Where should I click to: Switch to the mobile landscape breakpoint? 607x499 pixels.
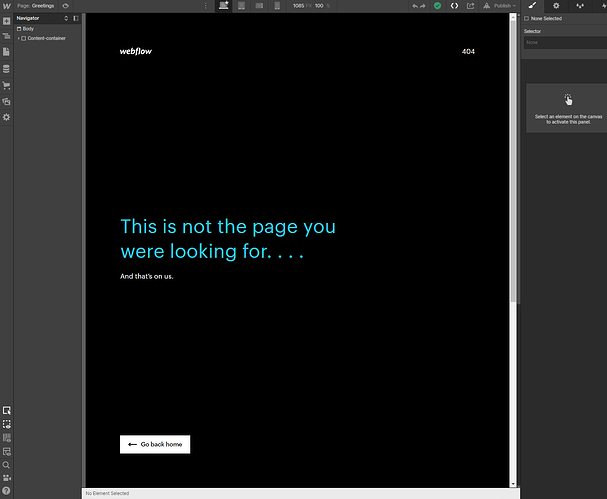[x=259, y=6]
